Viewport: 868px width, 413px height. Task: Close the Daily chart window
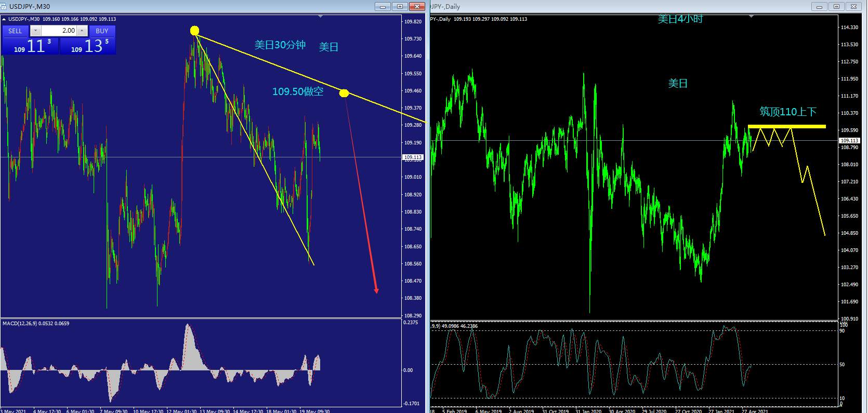click(x=853, y=7)
